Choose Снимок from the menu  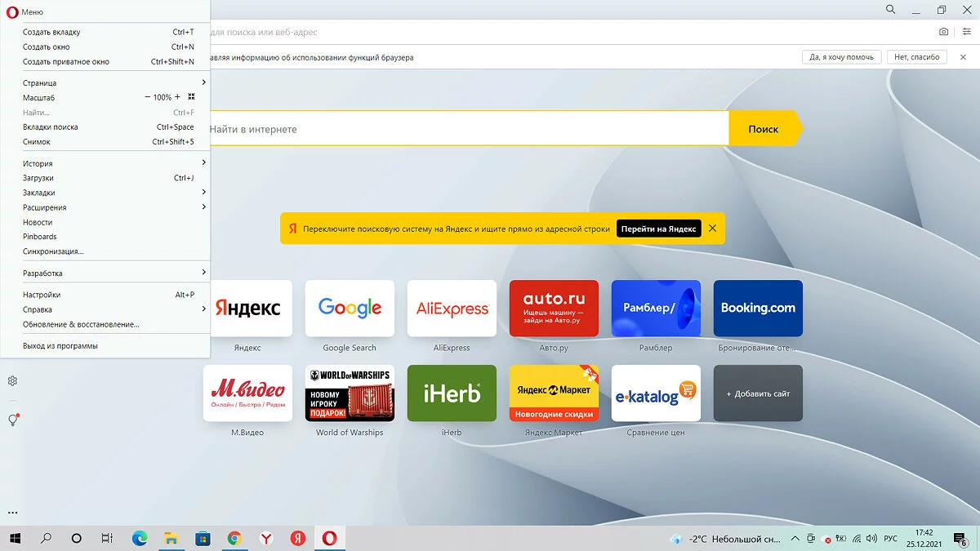105,141
